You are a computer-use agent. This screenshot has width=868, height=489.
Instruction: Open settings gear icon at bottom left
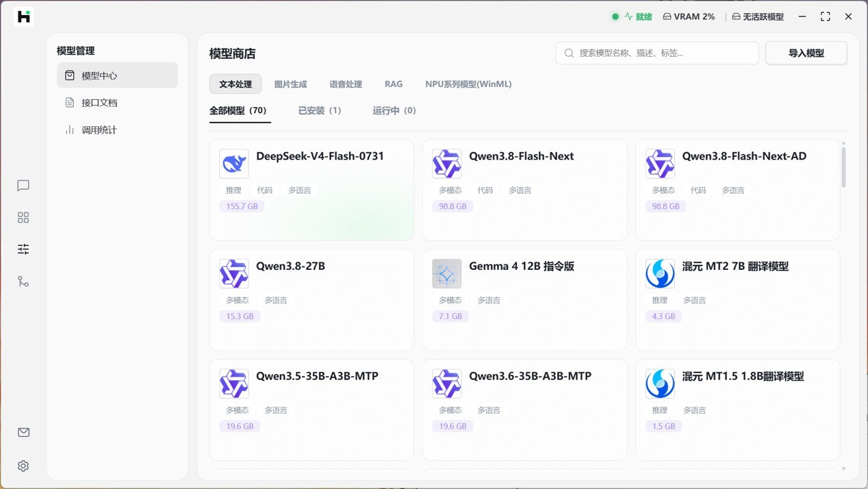[x=23, y=466]
